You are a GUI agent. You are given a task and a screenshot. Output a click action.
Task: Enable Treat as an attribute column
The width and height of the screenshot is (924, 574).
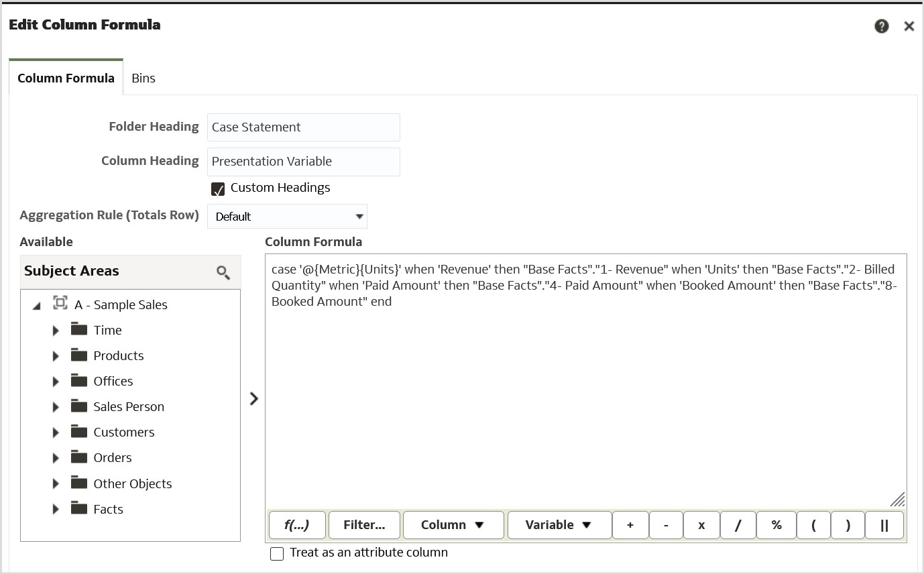pyautogui.click(x=276, y=553)
